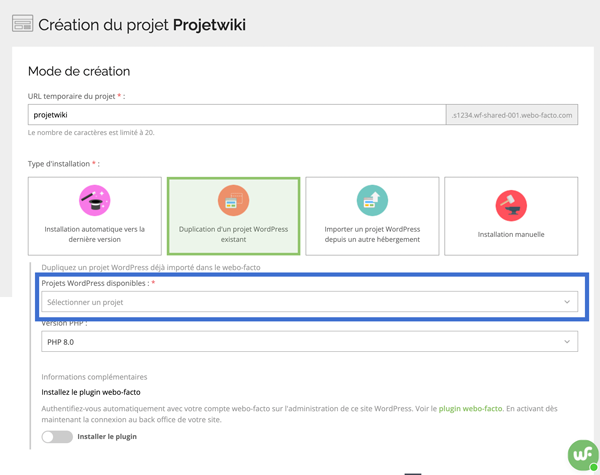Click the teal import project icon

[x=372, y=201]
